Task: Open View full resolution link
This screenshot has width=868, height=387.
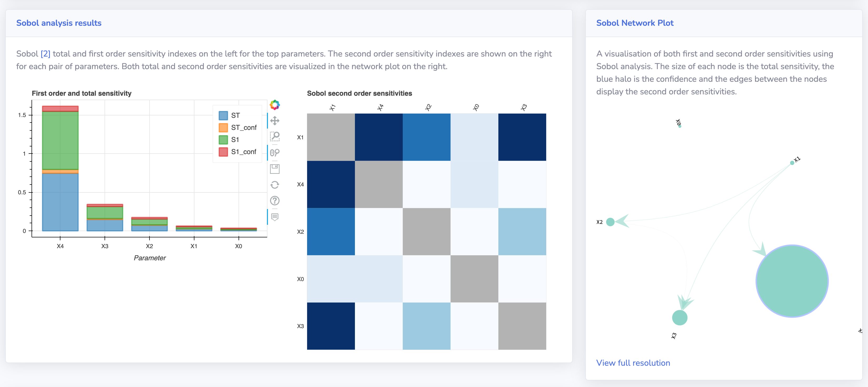Action: 633,363
